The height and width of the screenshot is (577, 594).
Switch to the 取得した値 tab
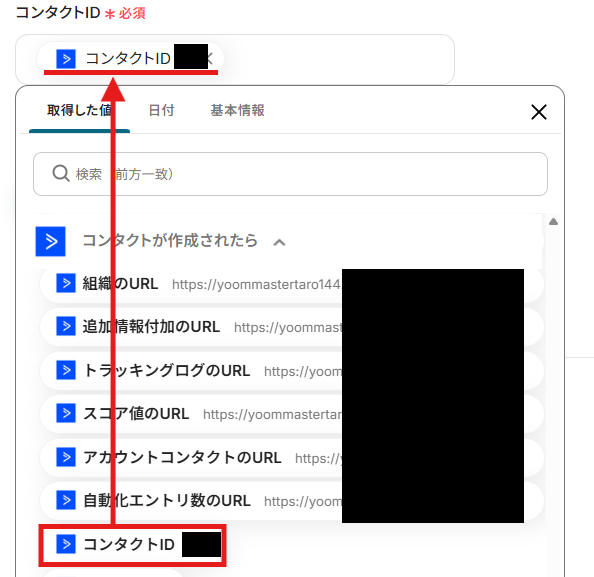click(x=79, y=110)
